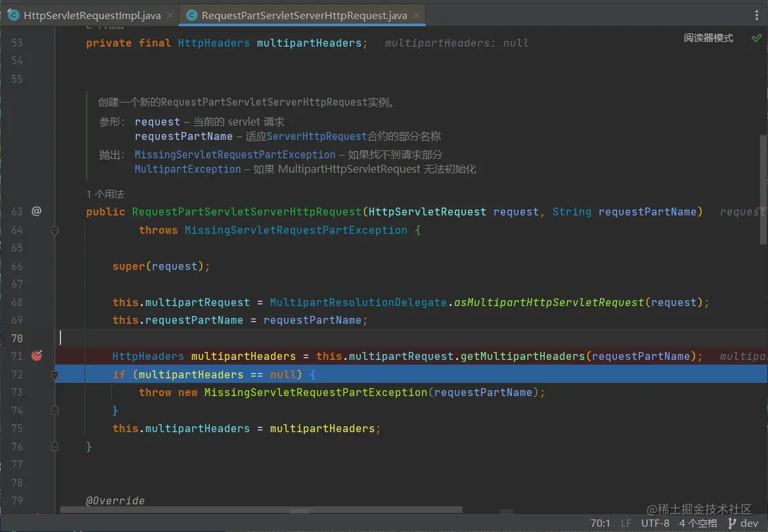Image resolution: width=768 pixels, height=532 pixels.
Task: Open the 4 个空格 indent settings
Action: (698, 523)
